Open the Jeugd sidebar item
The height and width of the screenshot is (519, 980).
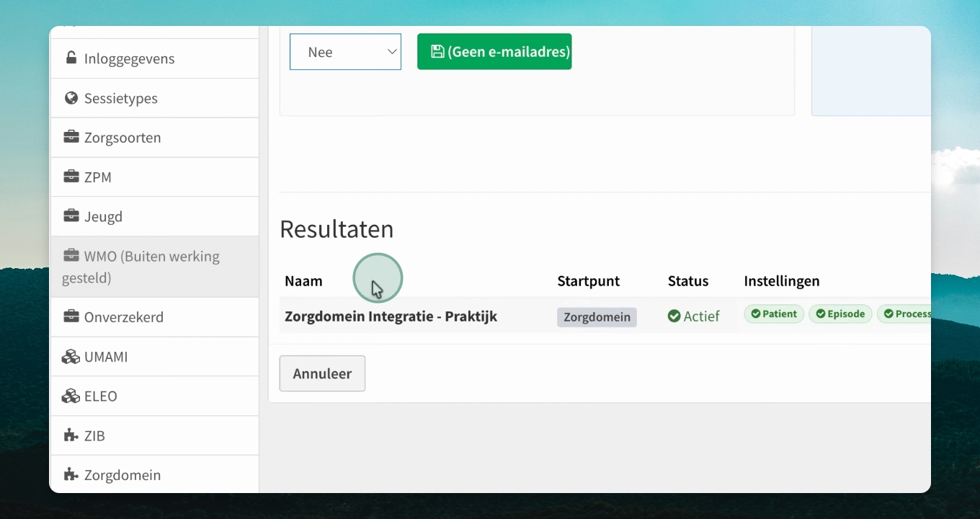[154, 216]
